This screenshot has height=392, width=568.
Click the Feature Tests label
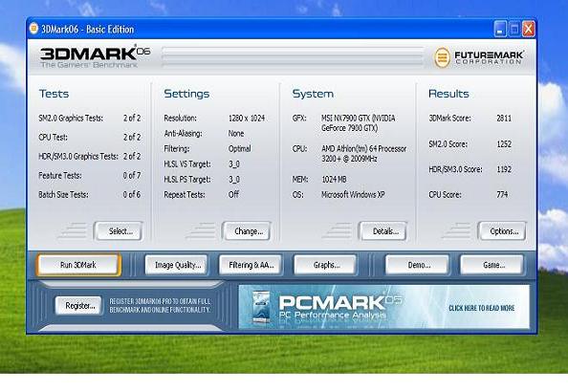[x=60, y=176]
